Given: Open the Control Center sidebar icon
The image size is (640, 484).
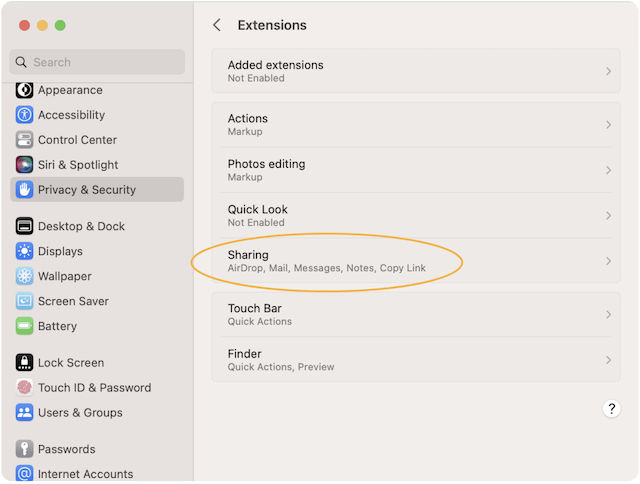Looking at the screenshot, I should click(x=24, y=140).
